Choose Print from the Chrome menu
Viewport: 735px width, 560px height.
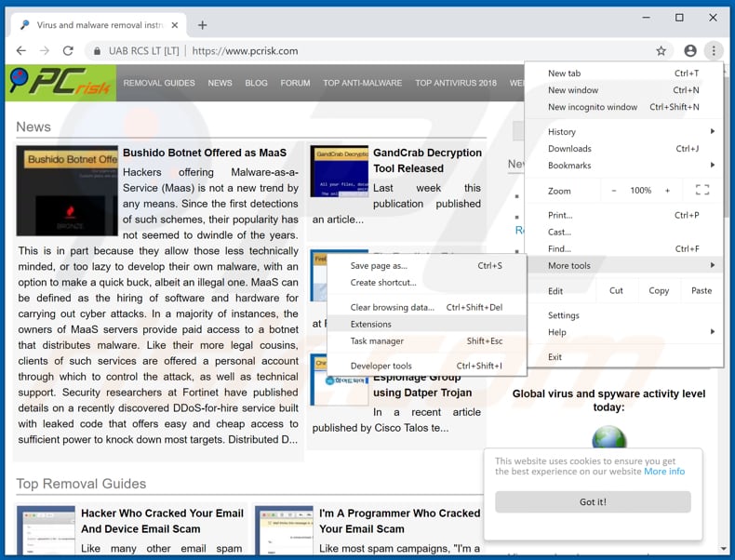click(x=624, y=215)
